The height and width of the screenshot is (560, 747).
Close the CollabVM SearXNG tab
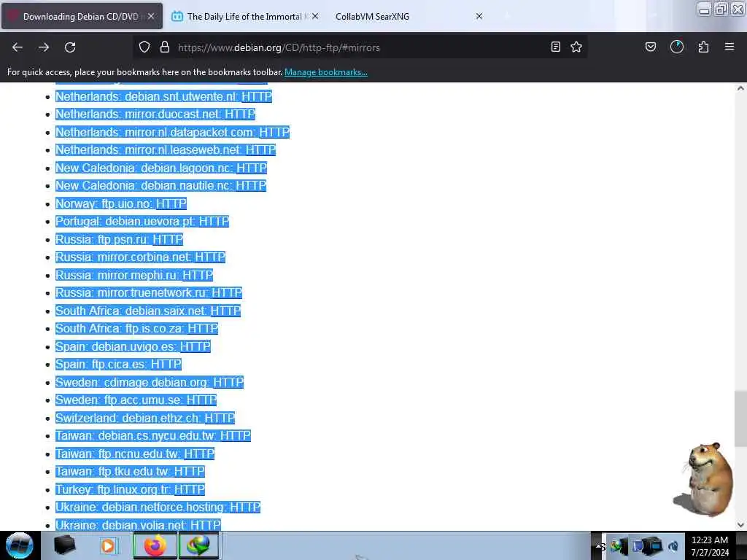479,16
